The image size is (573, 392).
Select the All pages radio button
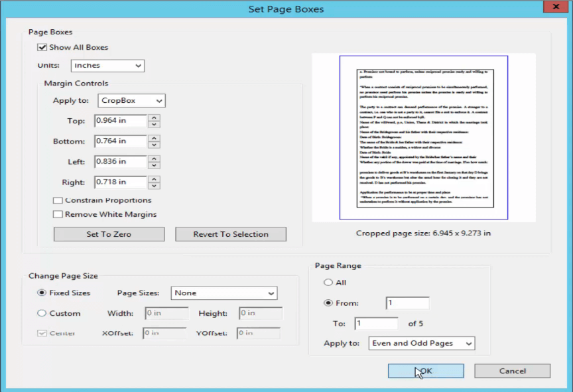pos(328,283)
